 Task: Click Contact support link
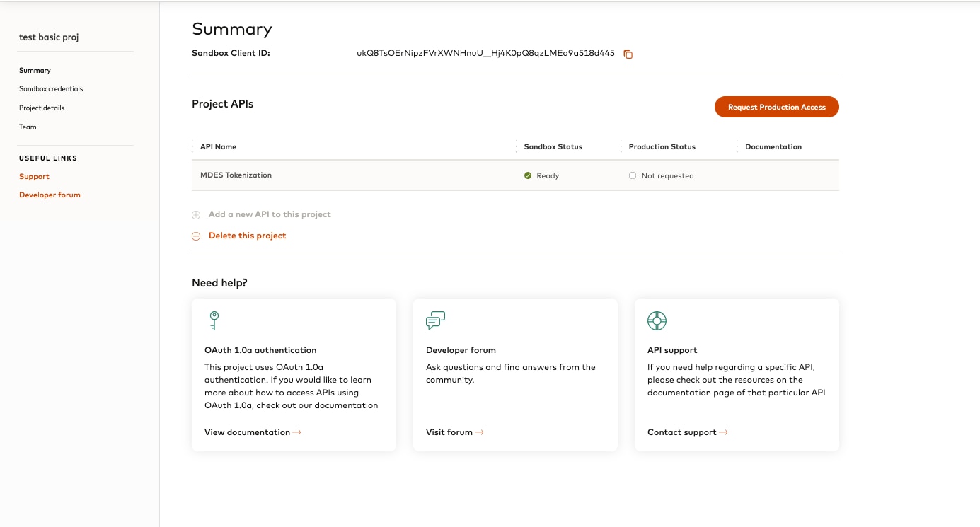coord(686,432)
